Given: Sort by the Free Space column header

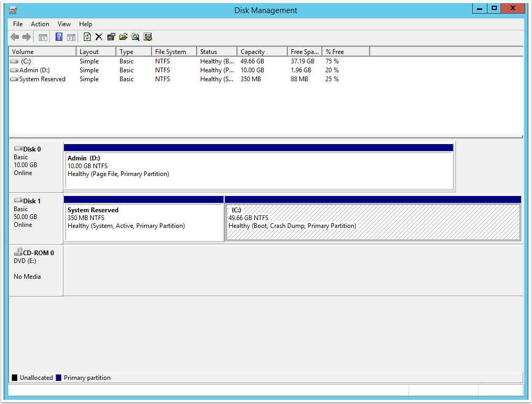Looking at the screenshot, I should (305, 52).
